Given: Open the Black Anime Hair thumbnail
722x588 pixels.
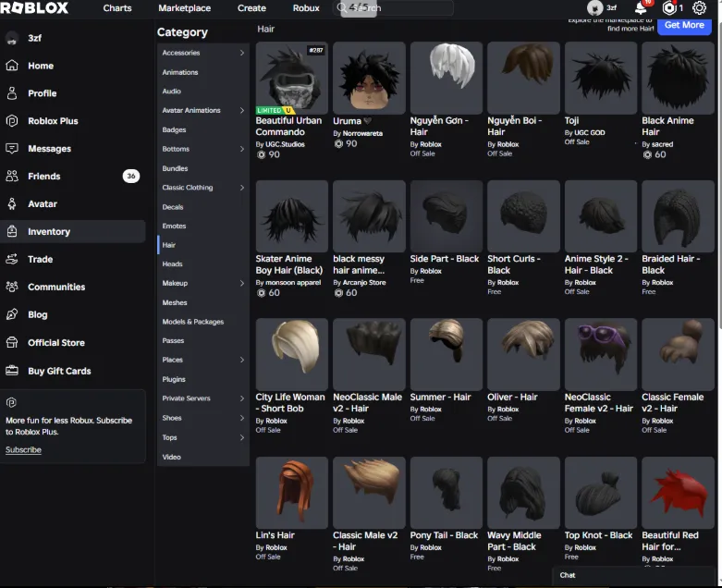Looking at the screenshot, I should [678, 78].
